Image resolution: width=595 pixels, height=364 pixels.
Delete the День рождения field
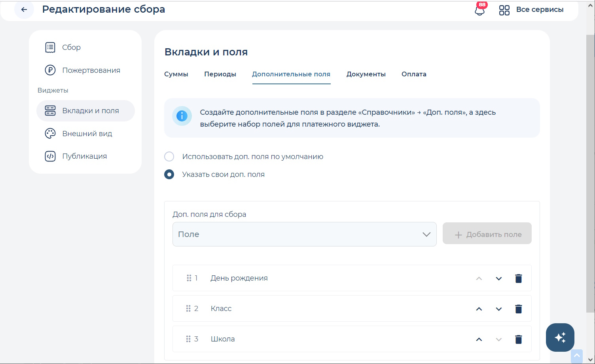click(518, 279)
